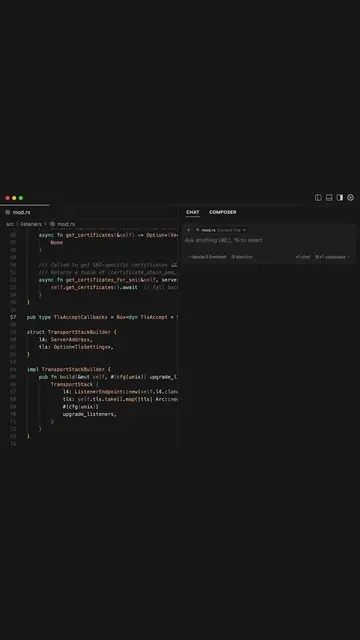Click the upgrade_listeners, line in the code
The height and width of the screenshot is (640, 360).
89,414
